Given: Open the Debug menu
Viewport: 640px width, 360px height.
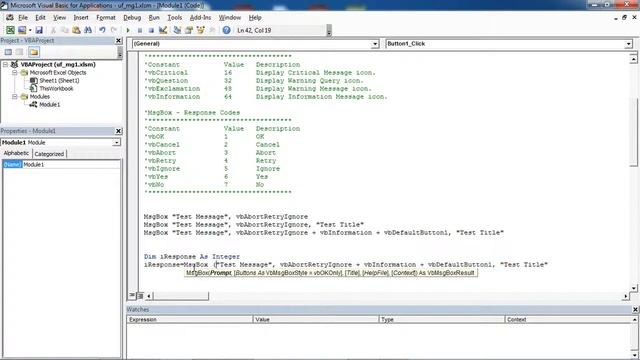Looking at the screenshot, I should tap(132, 18).
